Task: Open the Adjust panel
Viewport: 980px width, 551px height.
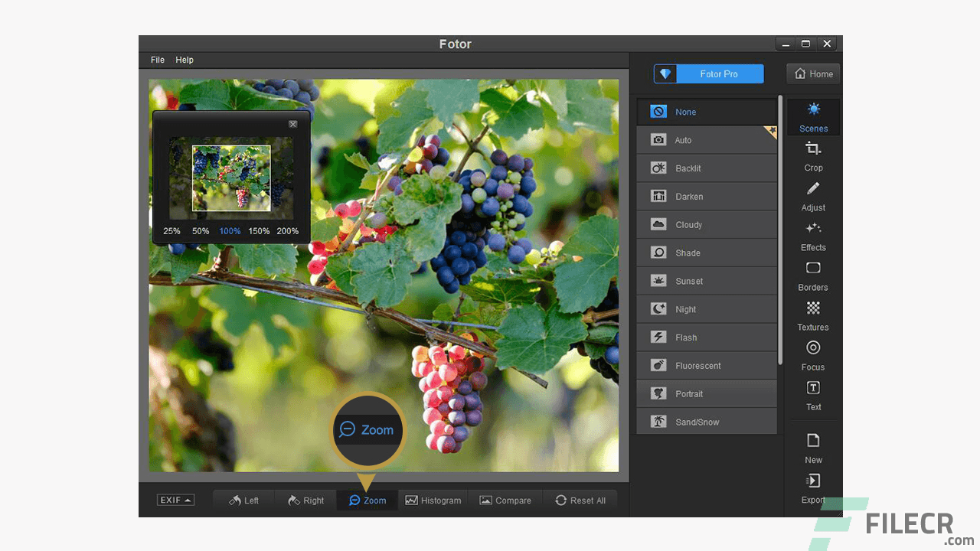Action: (x=813, y=197)
